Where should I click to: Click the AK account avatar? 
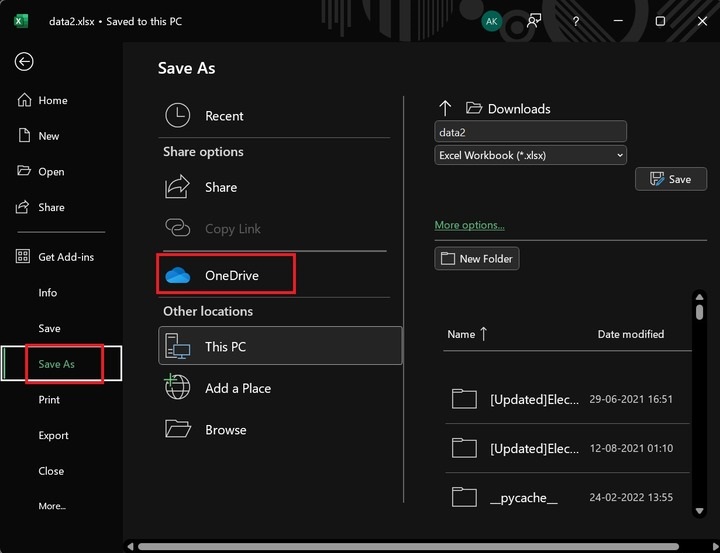point(491,21)
